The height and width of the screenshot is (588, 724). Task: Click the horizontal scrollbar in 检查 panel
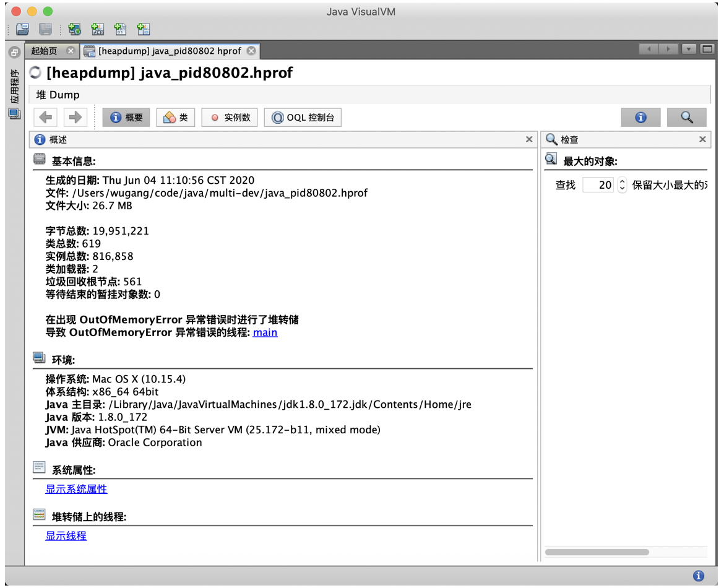tap(597, 552)
